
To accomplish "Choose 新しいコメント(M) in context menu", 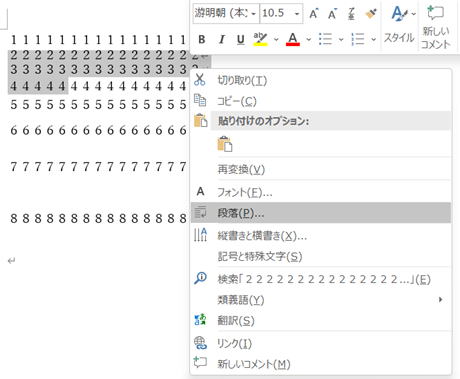I will pos(321,364).
